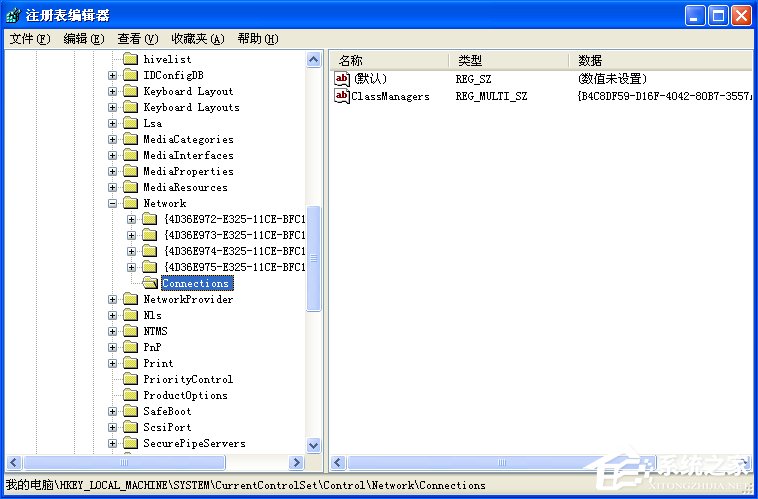Expand the Print key
The width and height of the screenshot is (758, 499).
(112, 363)
